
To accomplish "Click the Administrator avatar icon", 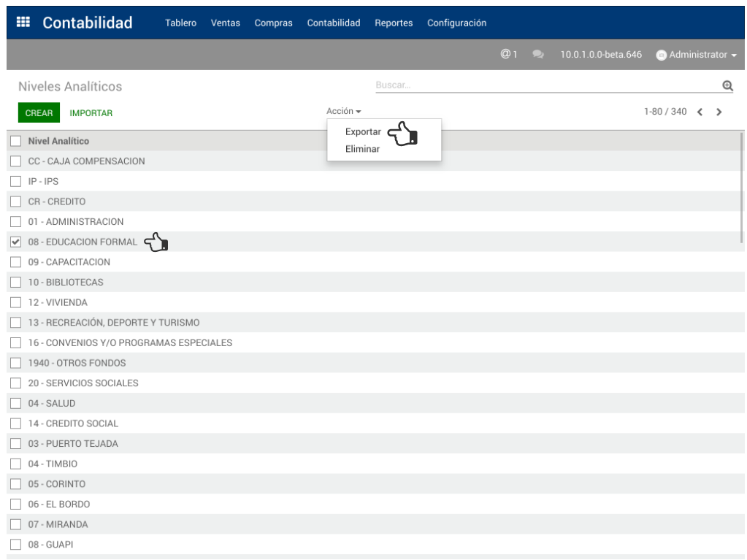I will click(x=661, y=55).
